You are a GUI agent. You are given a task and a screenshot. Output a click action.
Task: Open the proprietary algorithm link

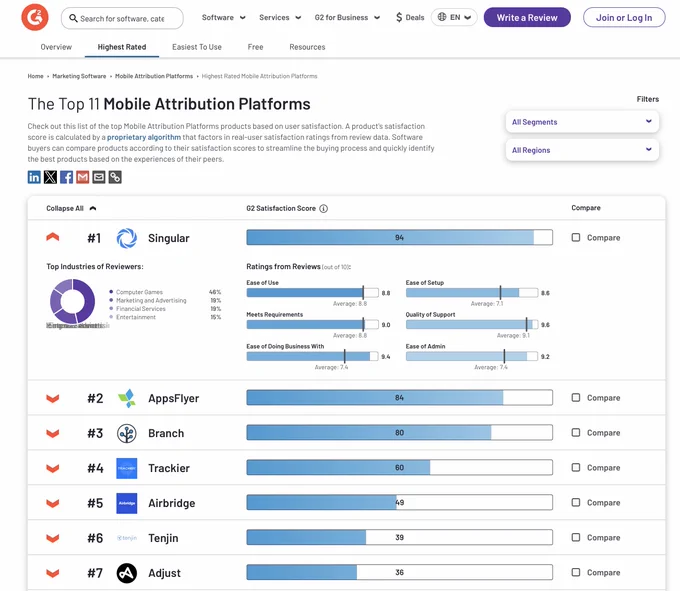coord(144,137)
